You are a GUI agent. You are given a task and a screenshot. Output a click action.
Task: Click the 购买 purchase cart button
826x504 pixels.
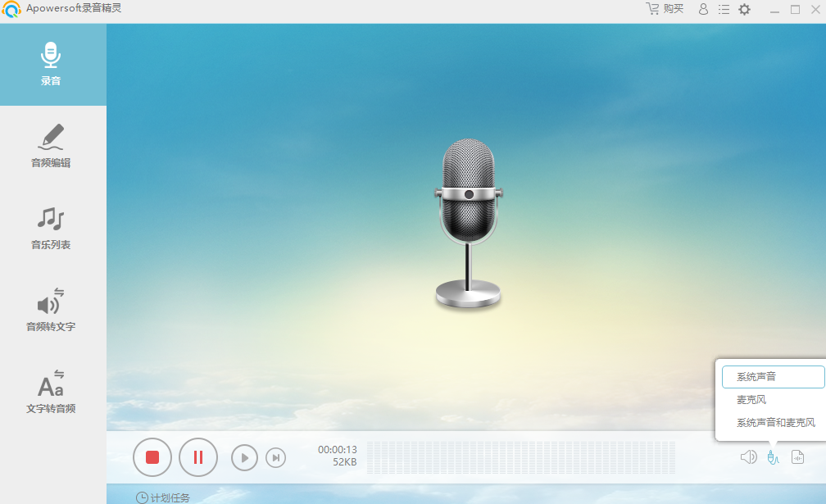tap(665, 9)
